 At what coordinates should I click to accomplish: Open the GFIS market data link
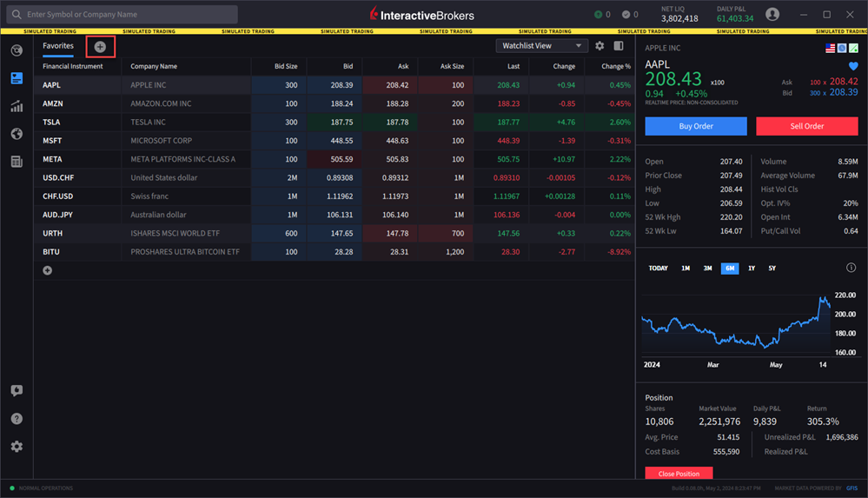(x=852, y=488)
